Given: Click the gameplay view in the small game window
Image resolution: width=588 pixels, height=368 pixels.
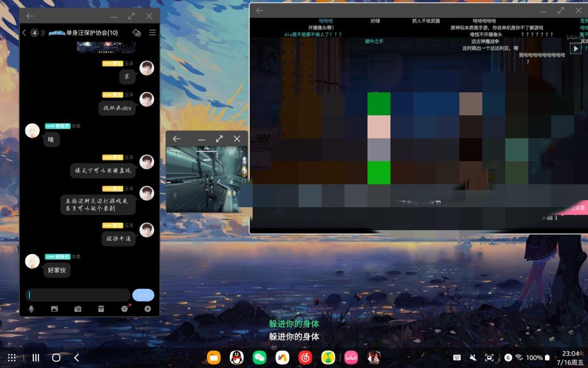Looking at the screenshot, I should coord(207,179).
